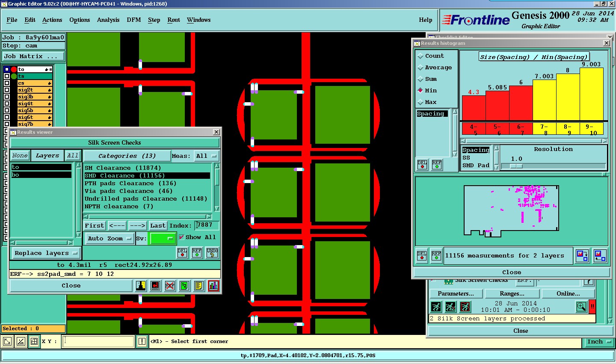Viewport: 616px width, 364px height.
Task: Click second red-blue transfer icon in histogram
Action: [600, 256]
